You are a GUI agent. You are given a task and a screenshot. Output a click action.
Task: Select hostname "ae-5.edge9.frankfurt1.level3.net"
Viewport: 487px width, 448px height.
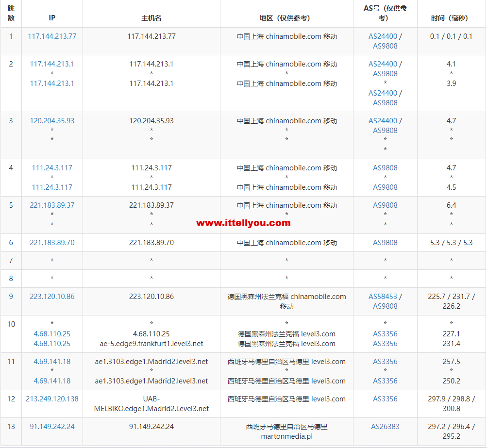(x=151, y=344)
